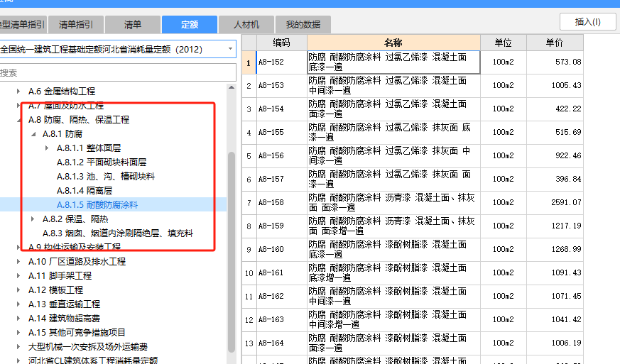Click the 单价 column header

click(555, 43)
